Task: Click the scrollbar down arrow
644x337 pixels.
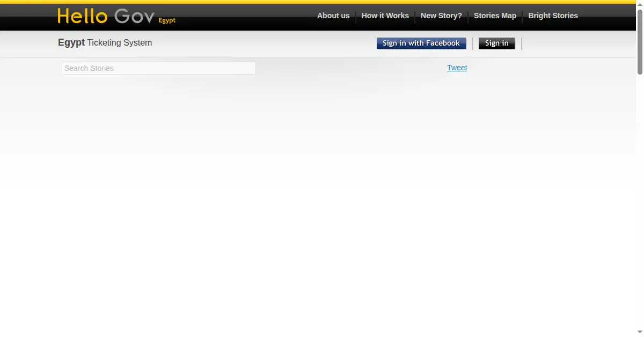Action: click(640, 333)
